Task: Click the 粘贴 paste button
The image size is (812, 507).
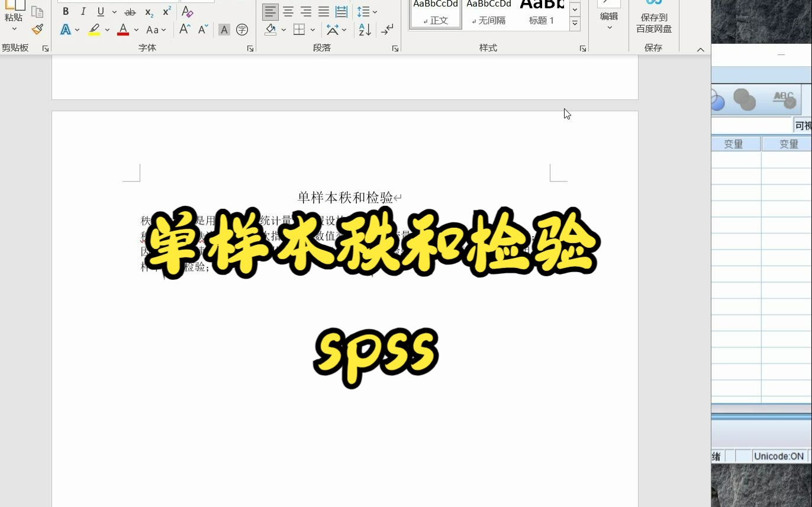Action: (14, 11)
